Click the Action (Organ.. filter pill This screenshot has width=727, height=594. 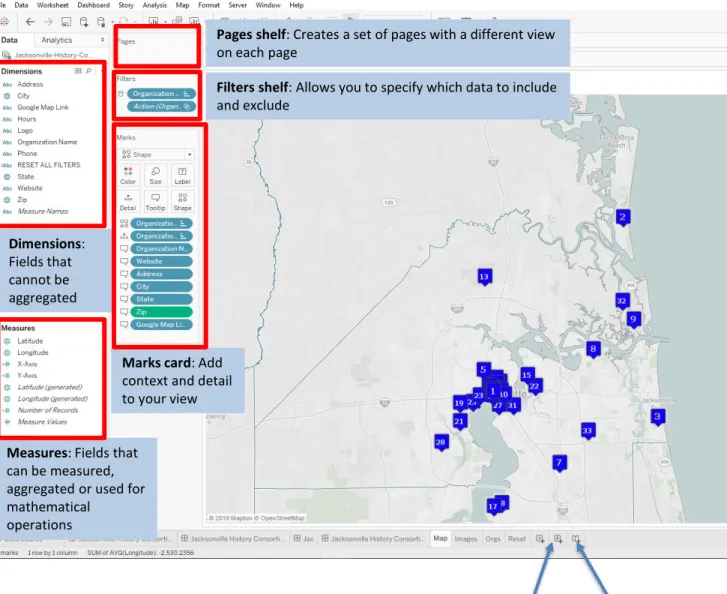161,107
